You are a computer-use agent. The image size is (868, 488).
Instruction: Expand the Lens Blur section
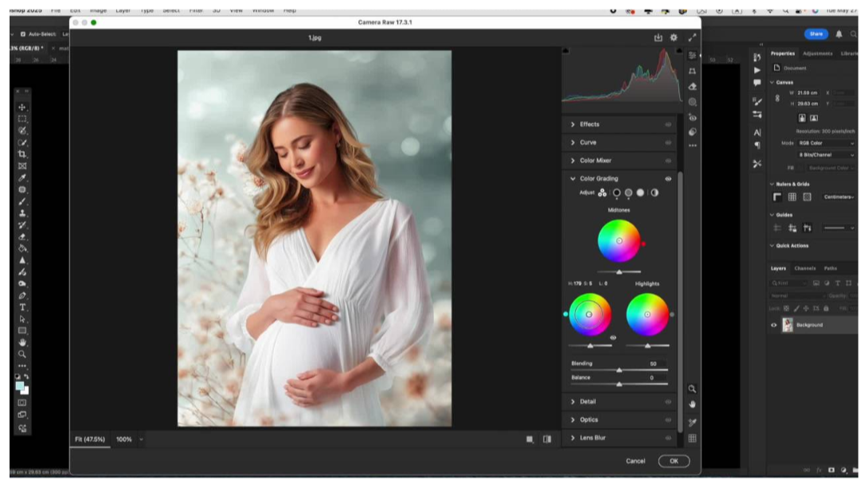[x=592, y=438]
